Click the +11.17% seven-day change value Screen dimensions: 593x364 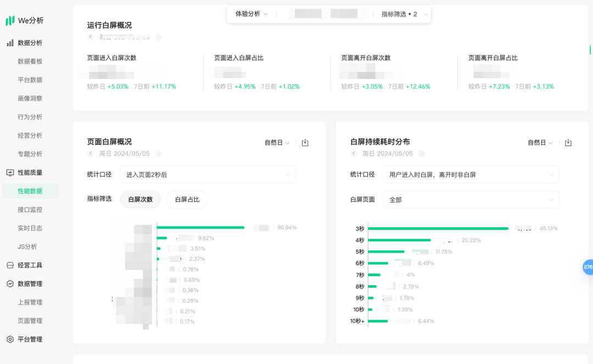[164, 87]
